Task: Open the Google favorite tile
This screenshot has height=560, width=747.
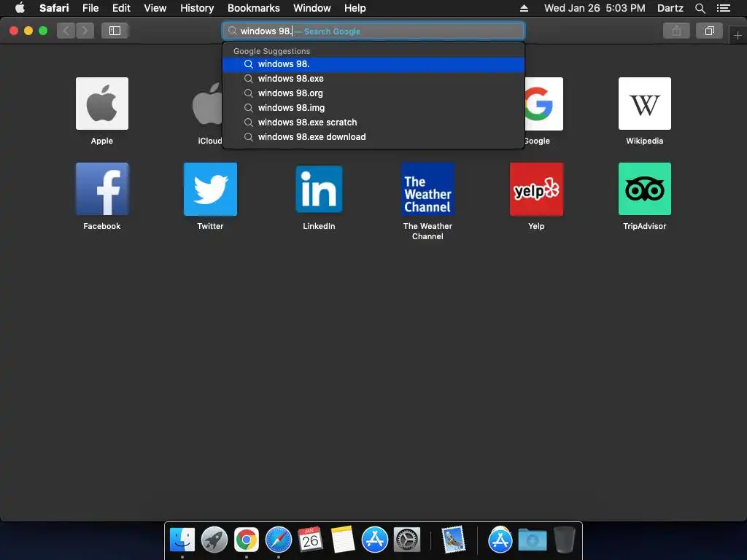Action: click(544, 104)
